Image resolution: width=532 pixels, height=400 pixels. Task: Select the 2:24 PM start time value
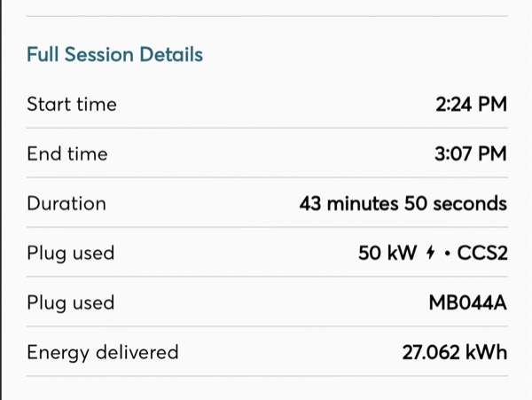472,104
